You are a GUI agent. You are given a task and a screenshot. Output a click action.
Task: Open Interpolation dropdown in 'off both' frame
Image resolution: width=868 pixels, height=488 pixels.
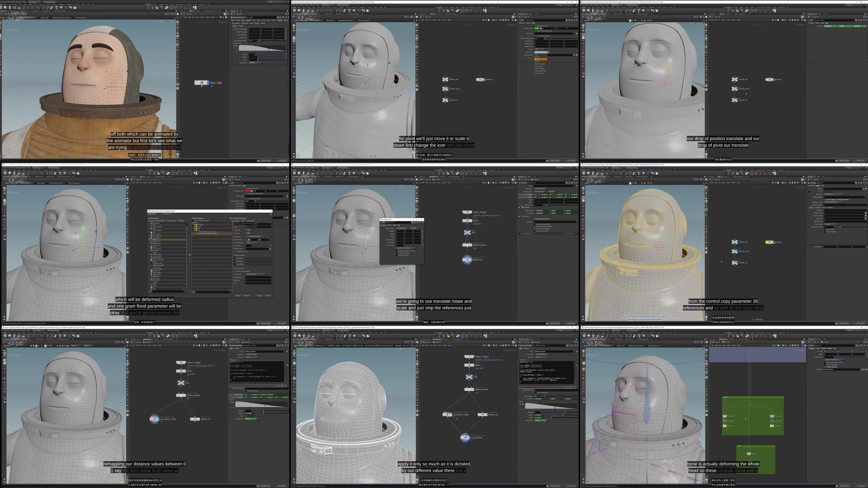tap(255, 63)
